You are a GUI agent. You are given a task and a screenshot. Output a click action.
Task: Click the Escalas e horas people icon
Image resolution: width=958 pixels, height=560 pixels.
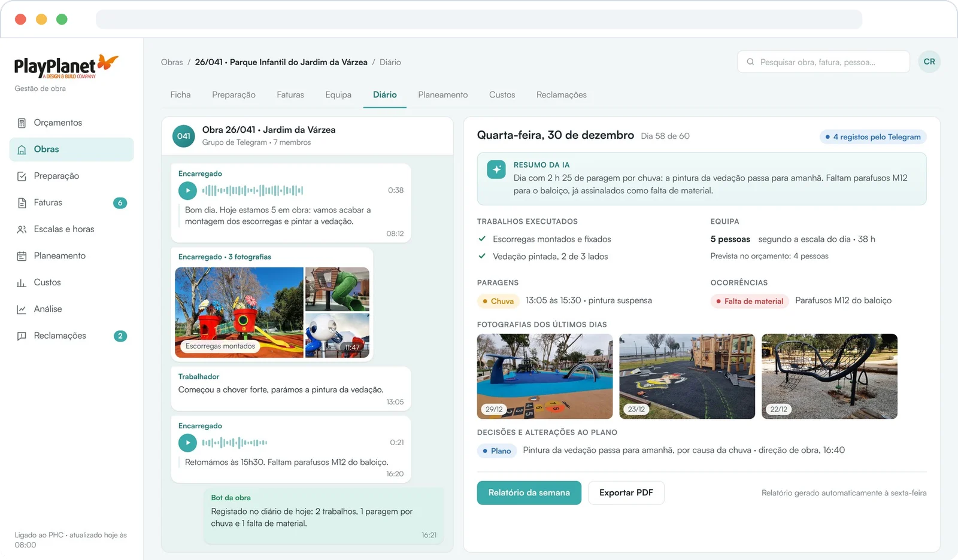(22, 229)
